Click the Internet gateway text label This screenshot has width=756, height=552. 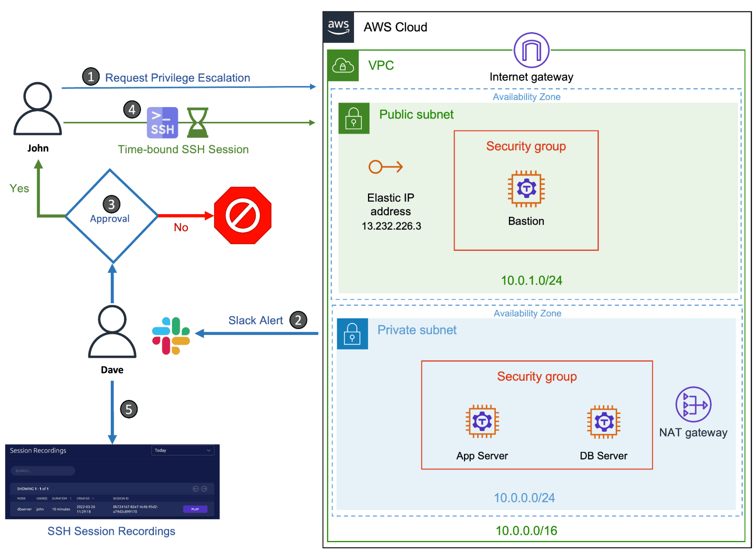[531, 77]
